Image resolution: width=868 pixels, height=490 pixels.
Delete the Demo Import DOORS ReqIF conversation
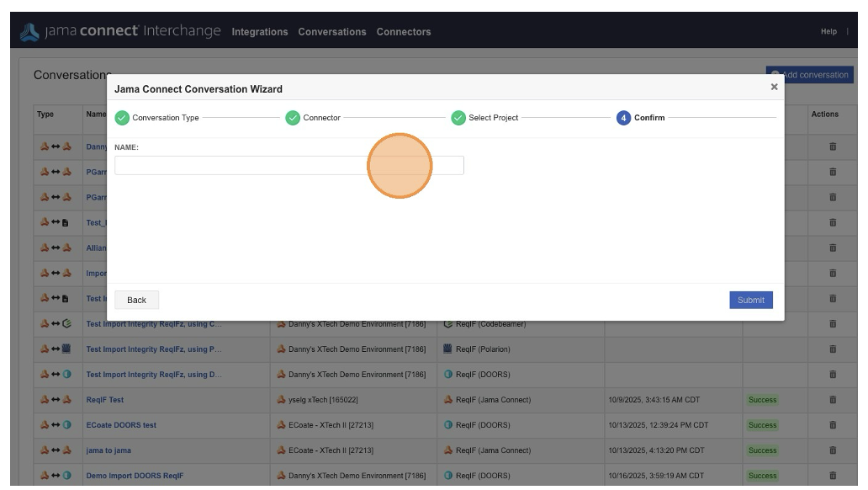tap(833, 476)
